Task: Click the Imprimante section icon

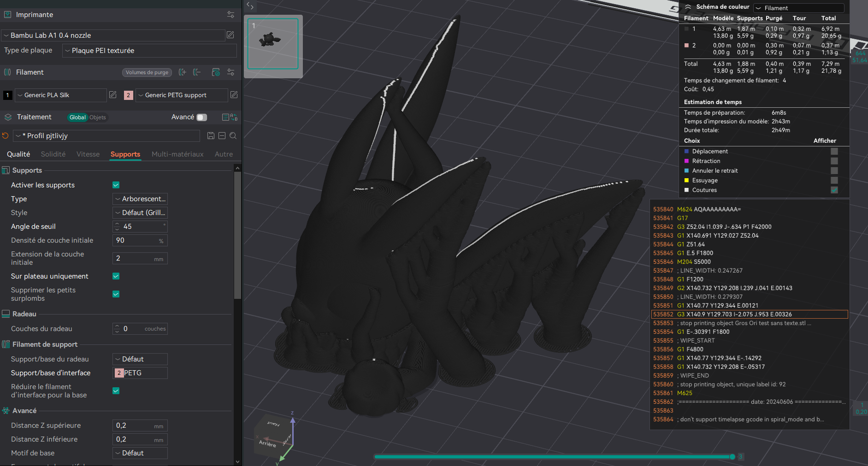Action: point(7,15)
